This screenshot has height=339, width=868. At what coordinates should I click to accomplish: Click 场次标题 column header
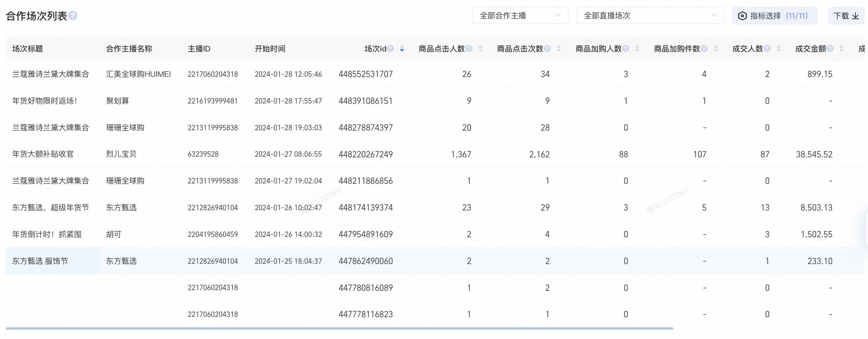[x=28, y=49]
